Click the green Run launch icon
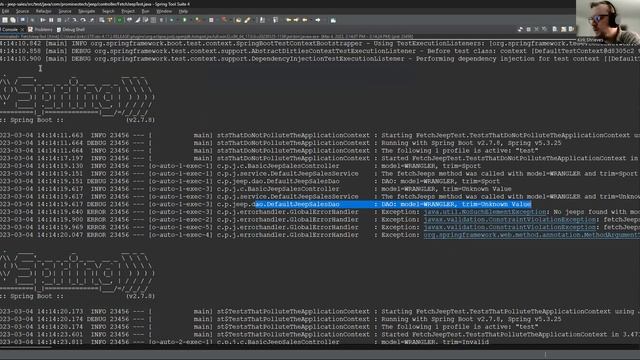The width and height of the screenshot is (640, 360). (x=184, y=20)
